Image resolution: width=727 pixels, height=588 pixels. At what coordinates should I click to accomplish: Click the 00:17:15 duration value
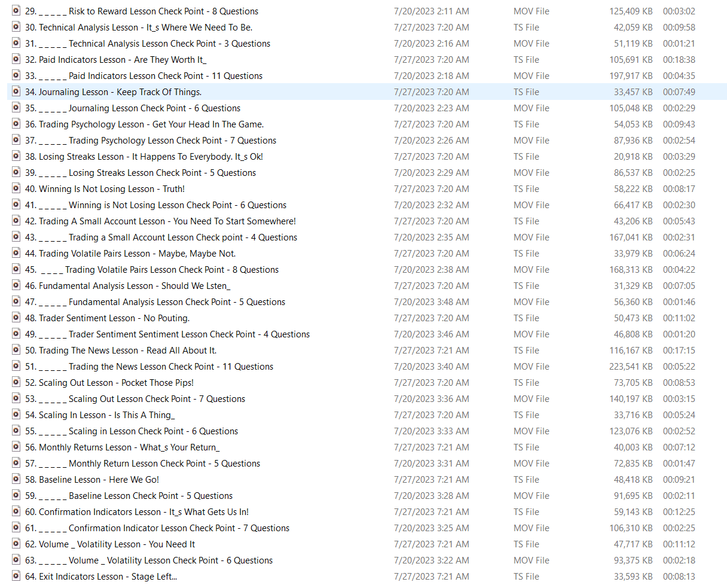[679, 351]
